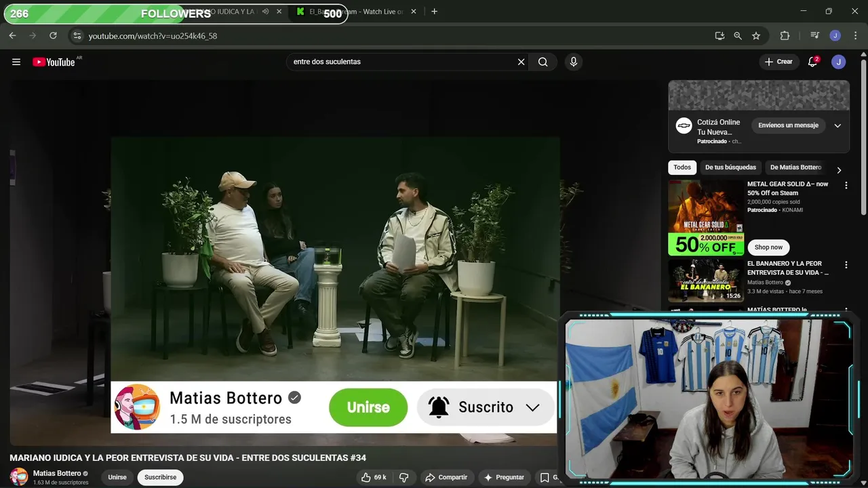Like the video with thumbs up
Screen dimensions: 868x488
pyautogui.click(x=374, y=477)
